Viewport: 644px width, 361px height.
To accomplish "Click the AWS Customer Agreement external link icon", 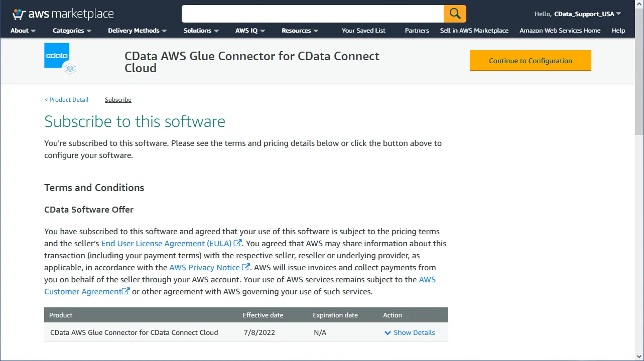I will (126, 291).
